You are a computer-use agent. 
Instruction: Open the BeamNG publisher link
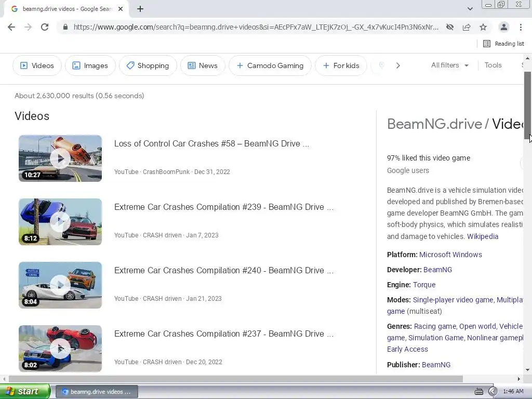pos(436,365)
